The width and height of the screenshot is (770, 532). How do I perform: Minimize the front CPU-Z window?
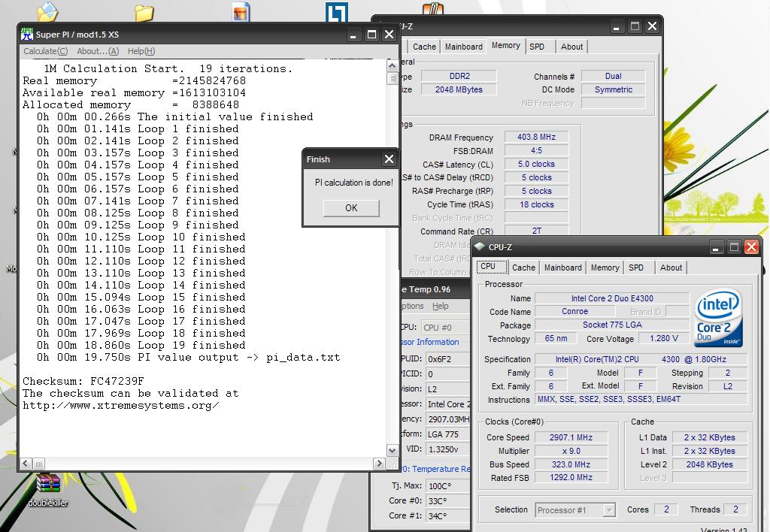[716, 247]
